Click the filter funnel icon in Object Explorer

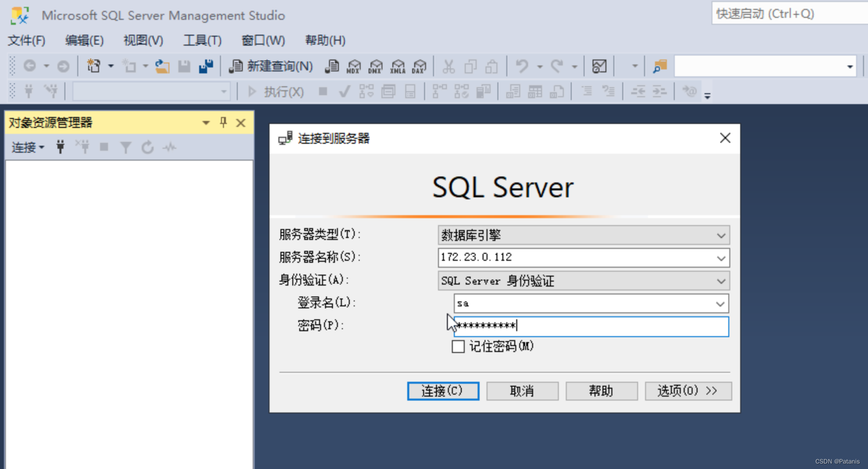point(126,147)
